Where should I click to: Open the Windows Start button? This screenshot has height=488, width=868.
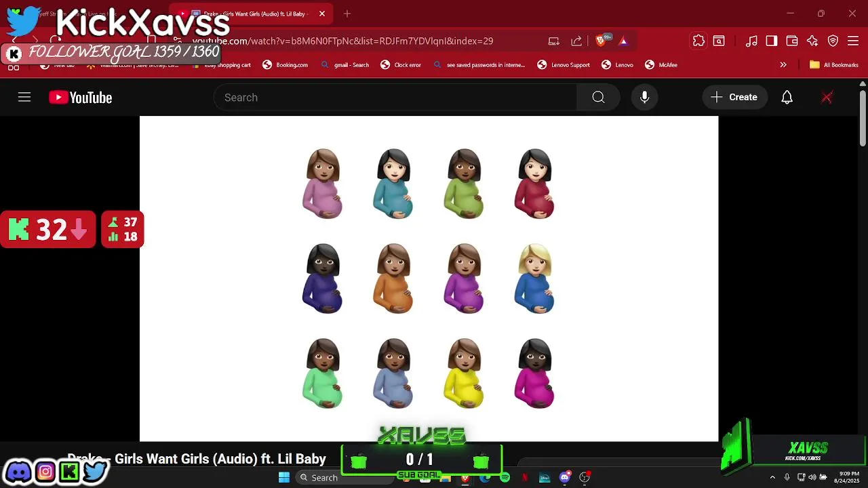284,477
